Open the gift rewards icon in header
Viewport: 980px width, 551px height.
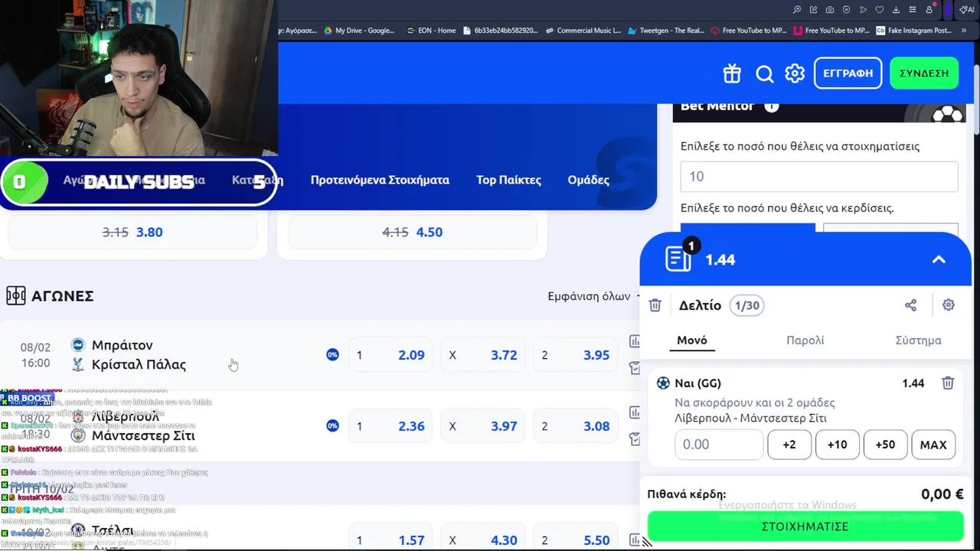pos(732,73)
